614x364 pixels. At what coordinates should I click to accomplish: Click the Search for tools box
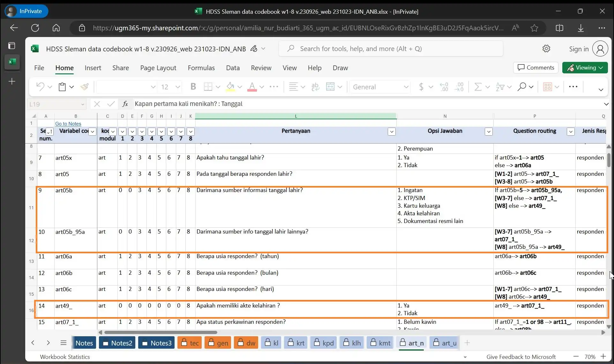(x=391, y=49)
